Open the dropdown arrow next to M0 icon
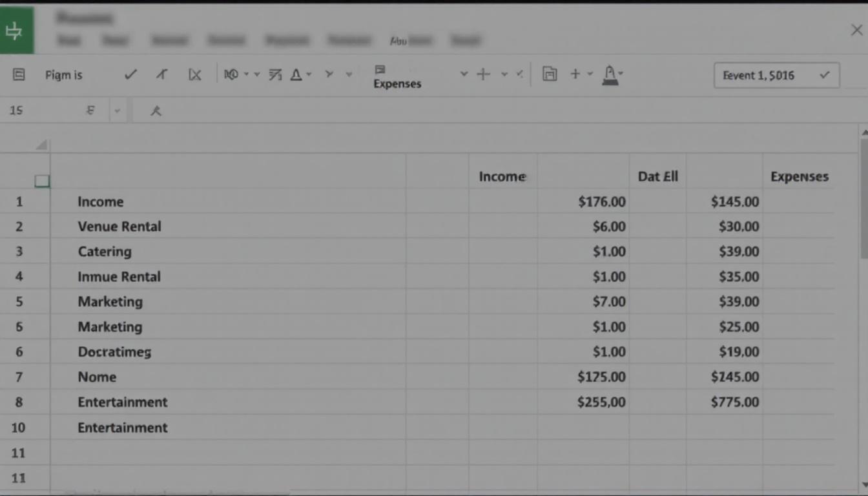 (247, 75)
